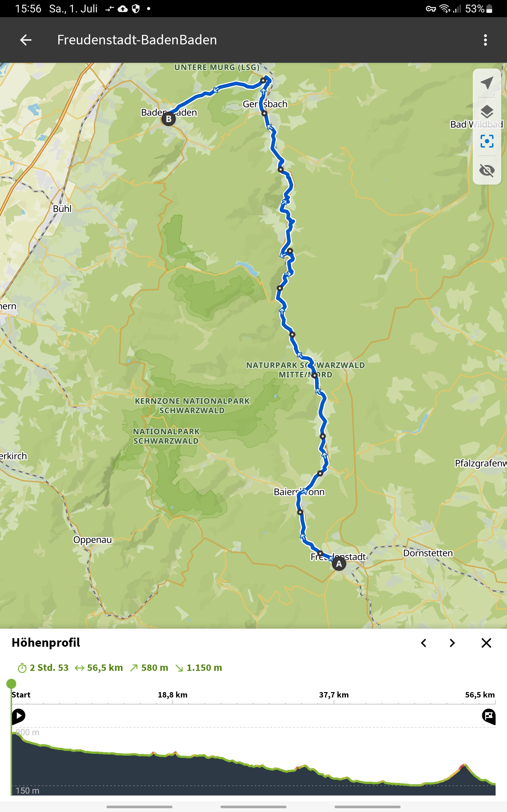Toggle map overlay visibility eye icon
This screenshot has height=812, width=507.
[x=486, y=170]
